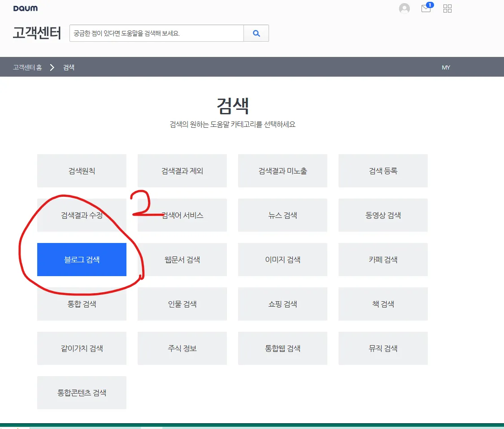Open the 검색결과 미노출 category

(282, 171)
